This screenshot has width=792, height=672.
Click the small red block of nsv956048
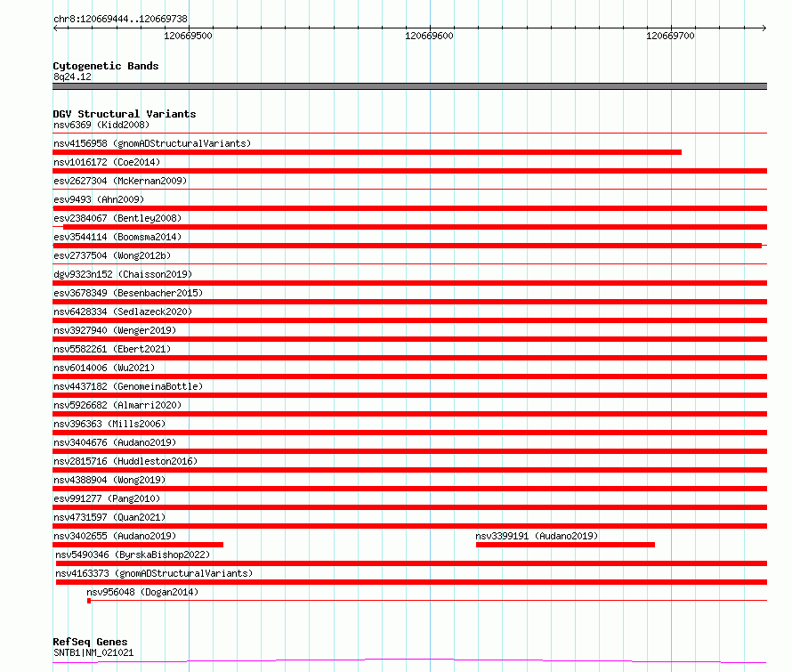click(x=89, y=601)
